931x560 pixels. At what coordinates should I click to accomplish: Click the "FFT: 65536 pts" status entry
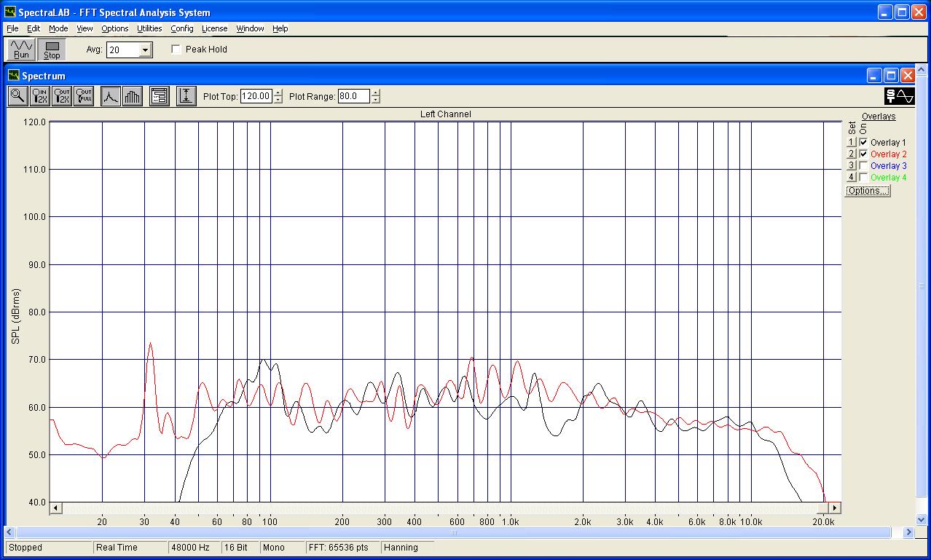pyautogui.click(x=339, y=548)
